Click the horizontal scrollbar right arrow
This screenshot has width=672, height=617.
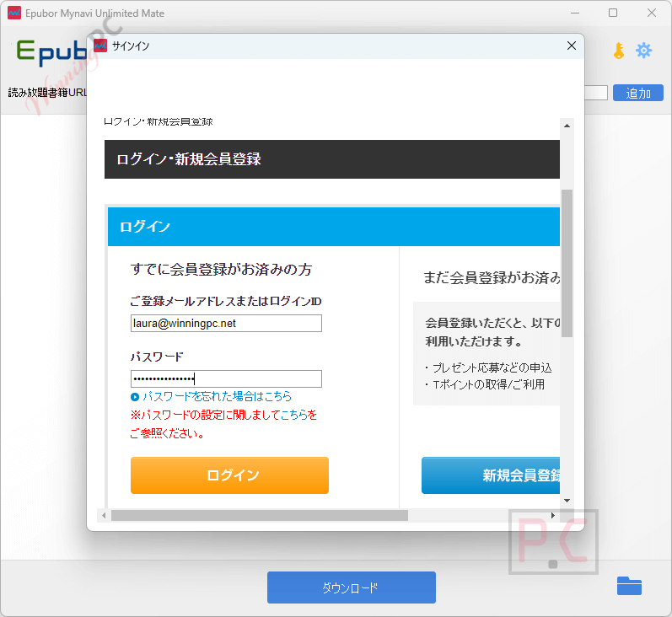tap(553, 516)
